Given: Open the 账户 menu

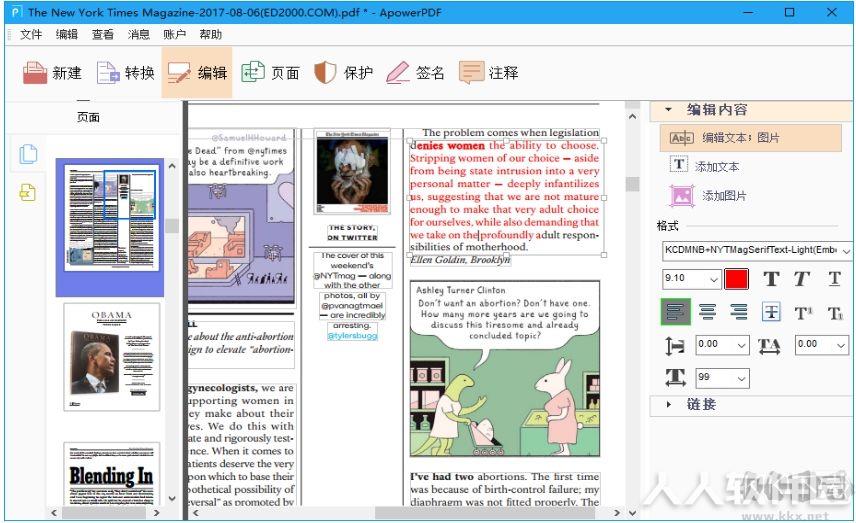Looking at the screenshot, I should pos(174,34).
